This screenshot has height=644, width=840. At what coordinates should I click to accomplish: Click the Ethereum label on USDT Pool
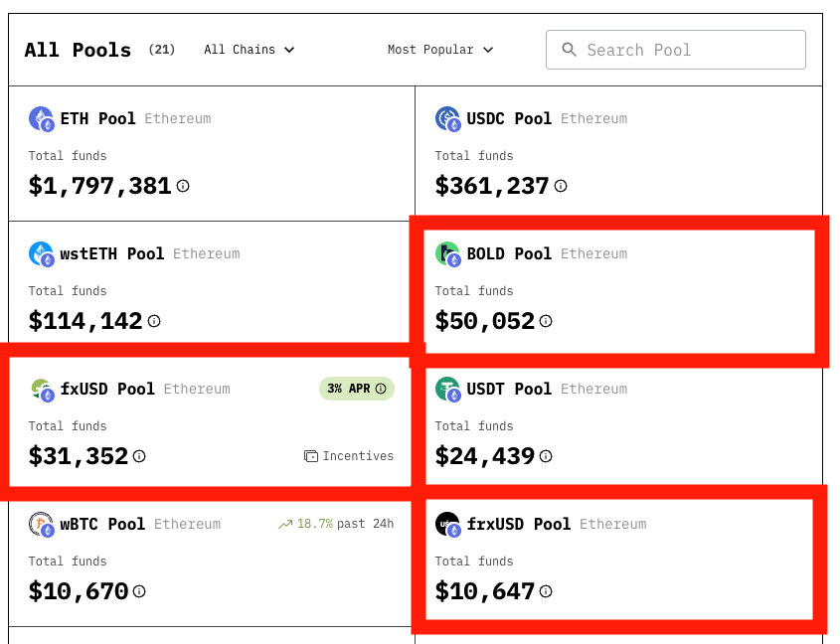[x=594, y=389]
